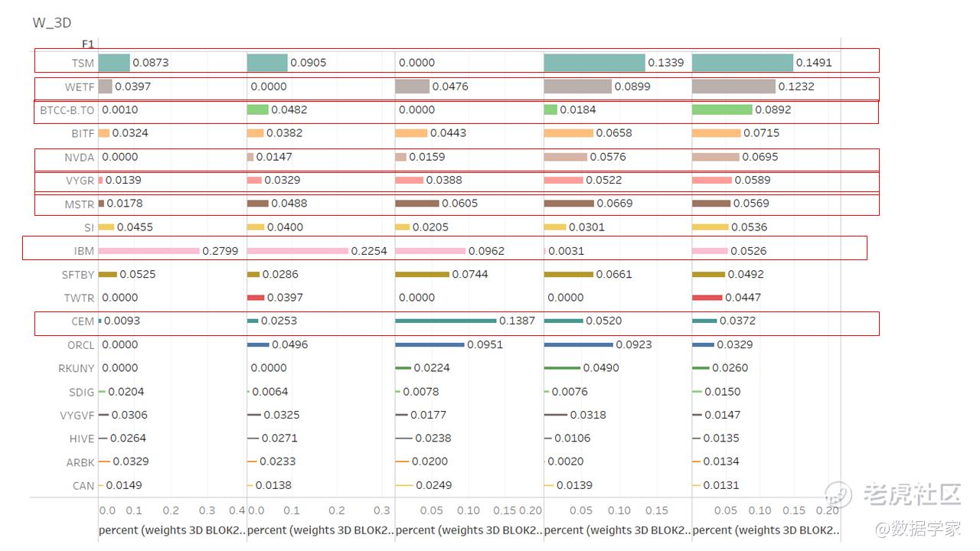This screenshot has height=551, width=980.
Task: Click the CAN value 0.0249
Action: point(434,485)
